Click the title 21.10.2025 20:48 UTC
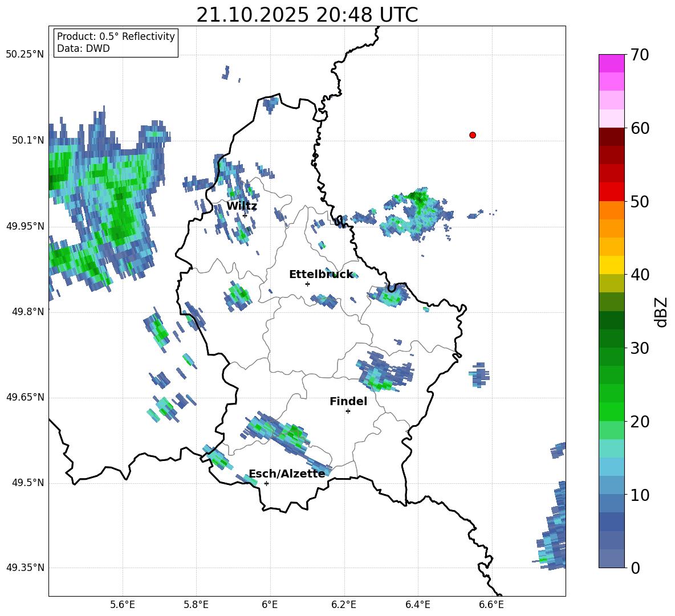The image size is (675, 616). (307, 15)
